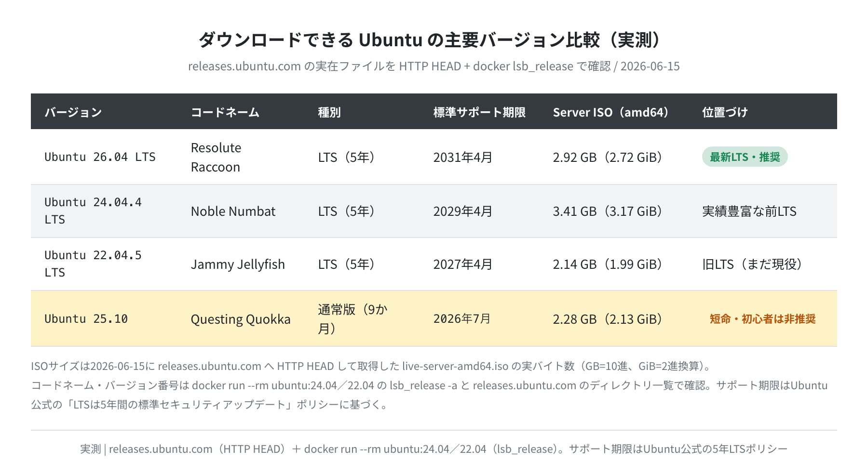Click the 実績豊富な前LTS text
The height and width of the screenshot is (475, 868).
click(749, 211)
